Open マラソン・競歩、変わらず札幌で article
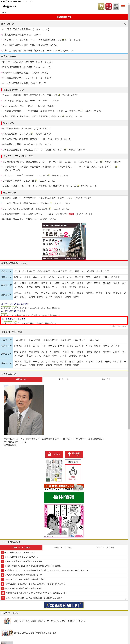This screenshot has width=130, height=644. click(18, 62)
